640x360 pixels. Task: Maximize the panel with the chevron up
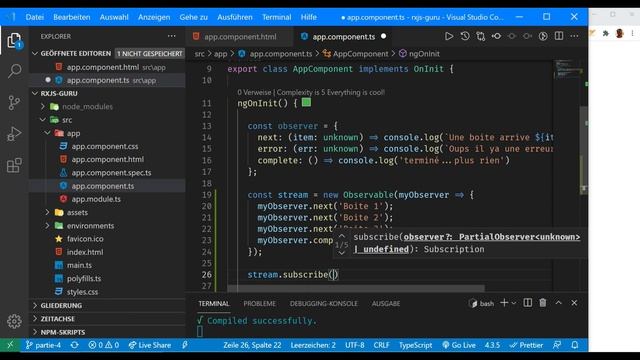tap(558, 303)
